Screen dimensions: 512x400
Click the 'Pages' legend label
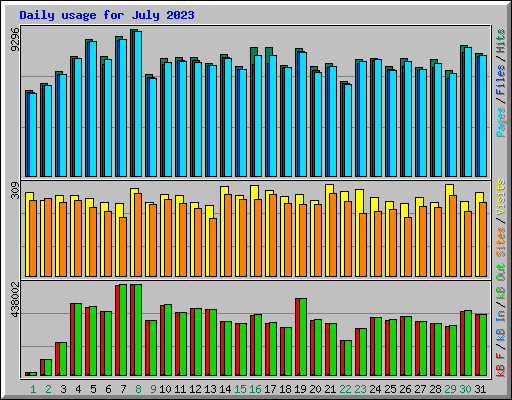pyautogui.click(x=501, y=122)
